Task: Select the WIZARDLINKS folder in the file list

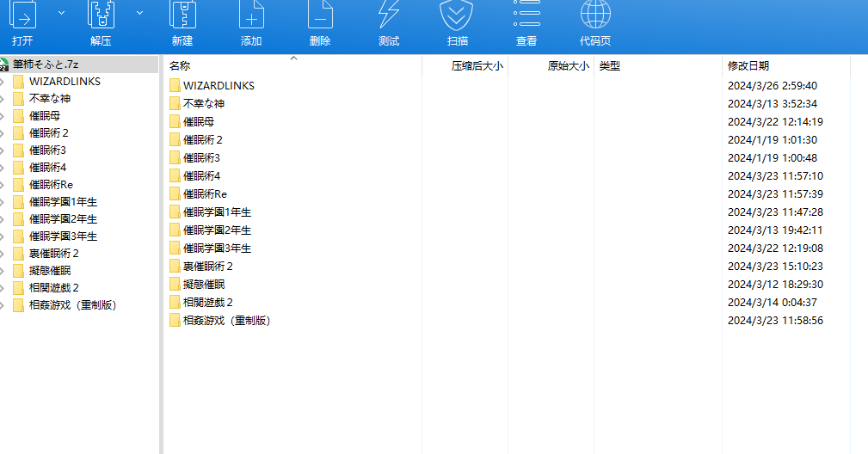Action: click(x=219, y=85)
